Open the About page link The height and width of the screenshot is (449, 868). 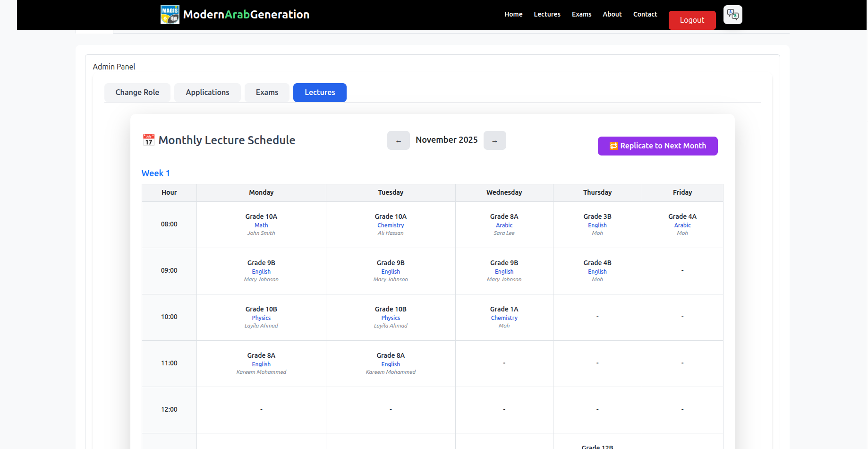click(x=612, y=14)
